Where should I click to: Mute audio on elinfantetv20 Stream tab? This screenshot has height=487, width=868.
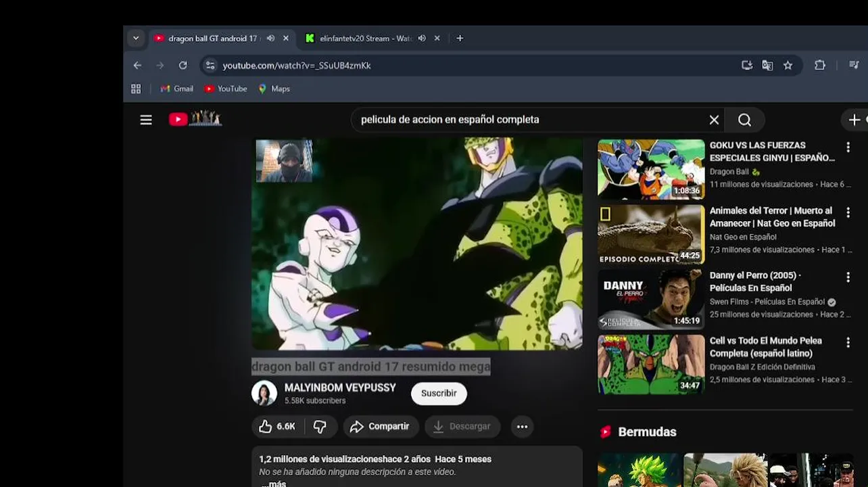(x=422, y=39)
